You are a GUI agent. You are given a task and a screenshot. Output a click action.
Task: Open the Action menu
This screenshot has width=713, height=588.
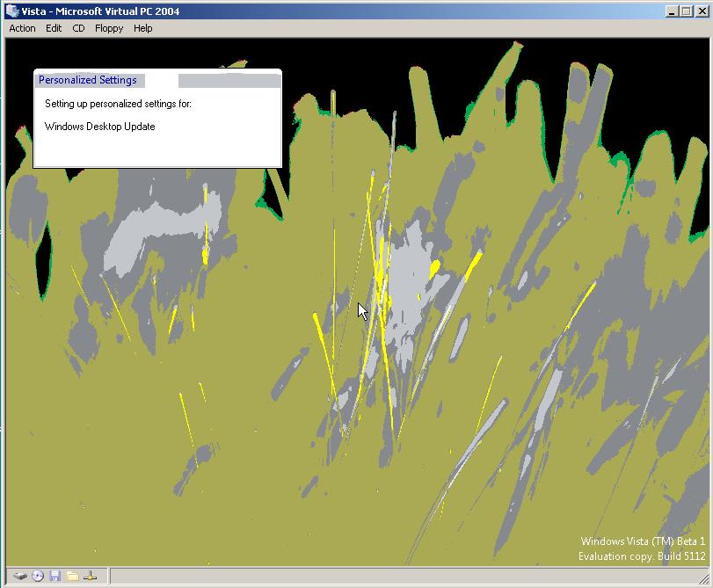[22, 28]
